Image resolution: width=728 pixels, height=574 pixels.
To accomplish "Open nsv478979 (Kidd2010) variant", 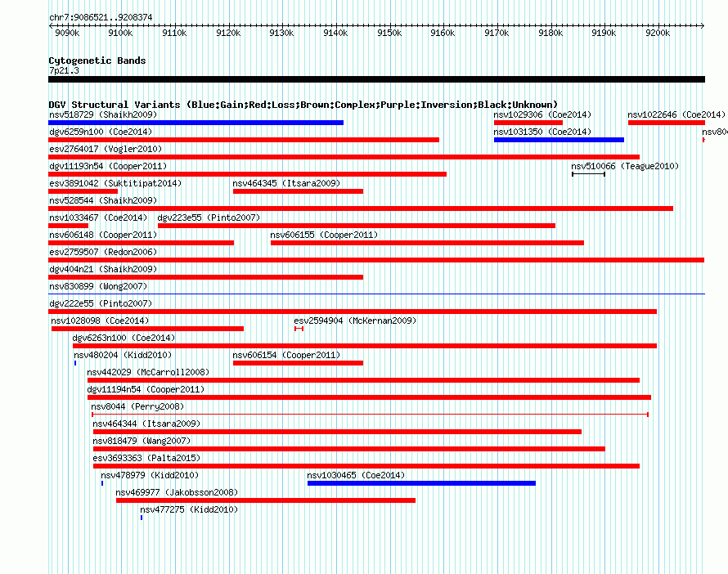I will 150,475.
